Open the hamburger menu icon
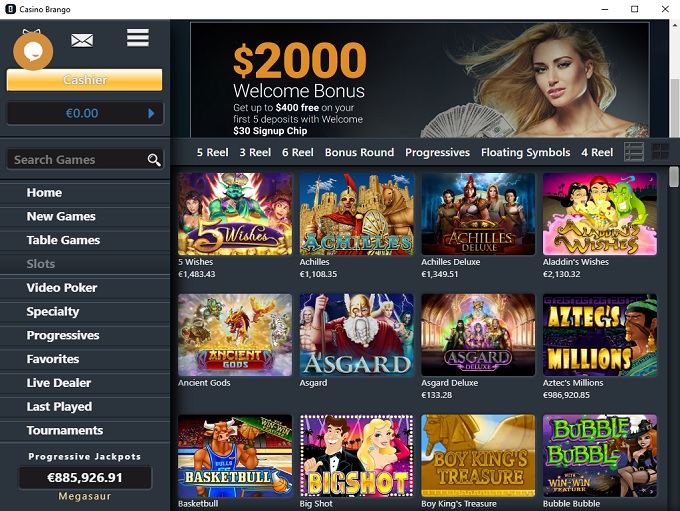The height and width of the screenshot is (511, 680). tap(138, 38)
